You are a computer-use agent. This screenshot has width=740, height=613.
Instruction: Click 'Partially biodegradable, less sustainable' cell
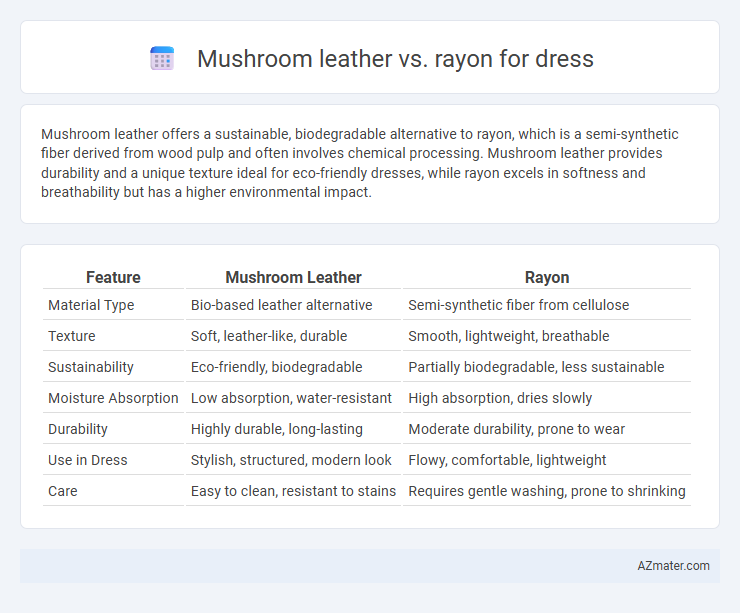(536, 367)
